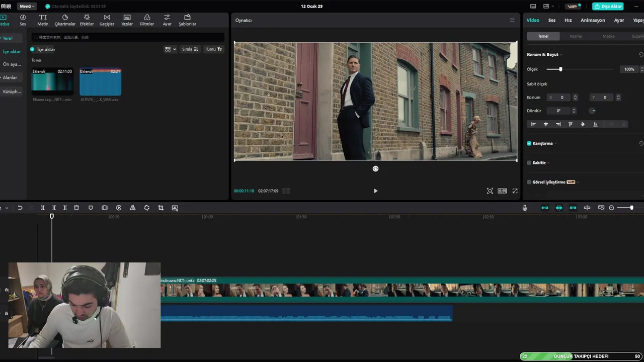The image size is (644, 362).
Task: Open the player panel hamburger menu
Action: click(512, 20)
